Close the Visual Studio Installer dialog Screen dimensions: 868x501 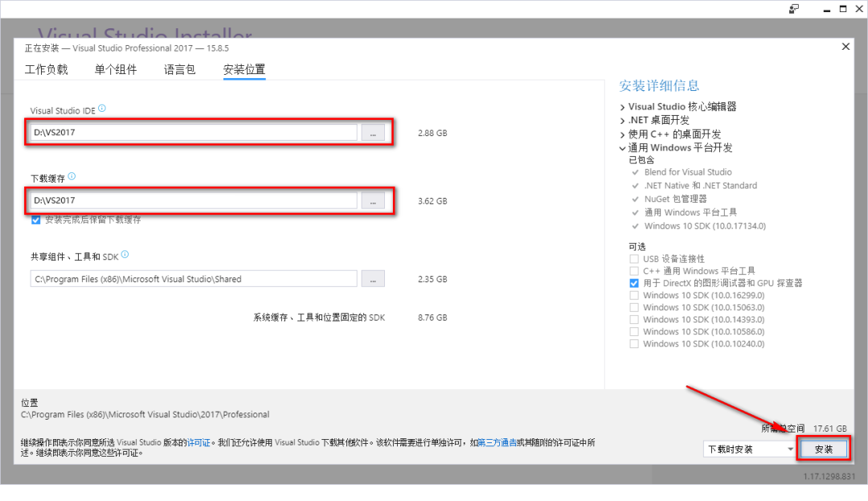pyautogui.click(x=845, y=46)
